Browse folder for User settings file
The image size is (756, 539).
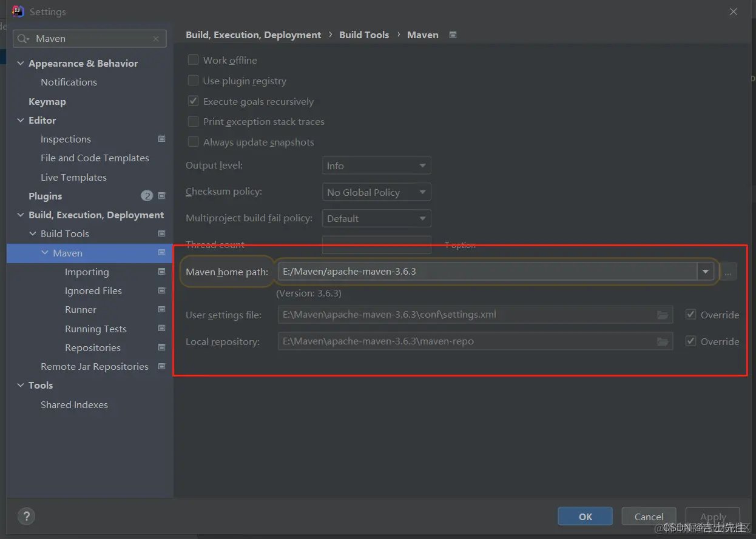(663, 315)
